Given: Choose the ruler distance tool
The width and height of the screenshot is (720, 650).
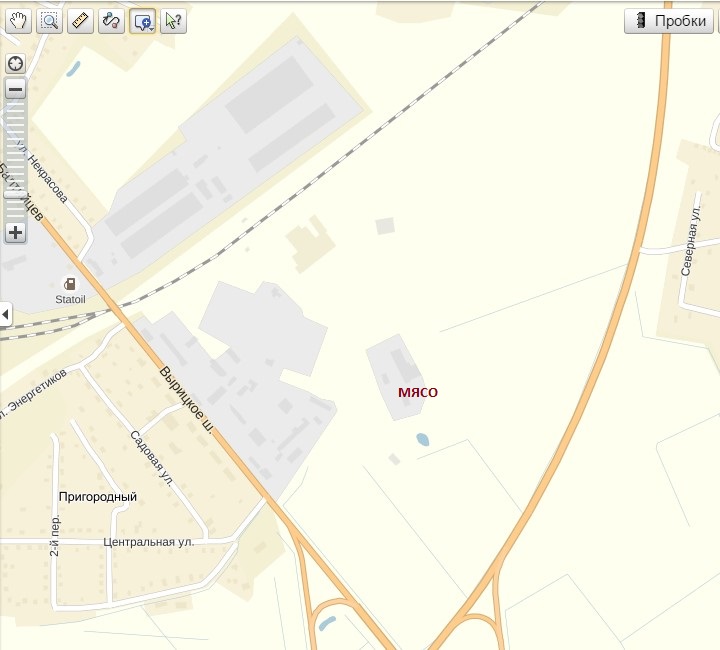Looking at the screenshot, I should (x=80, y=21).
